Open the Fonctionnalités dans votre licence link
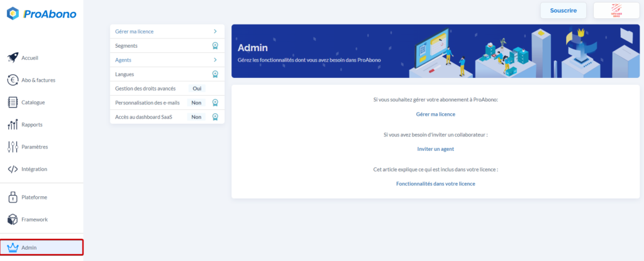Screen dimensions: 644x261 coord(435,184)
